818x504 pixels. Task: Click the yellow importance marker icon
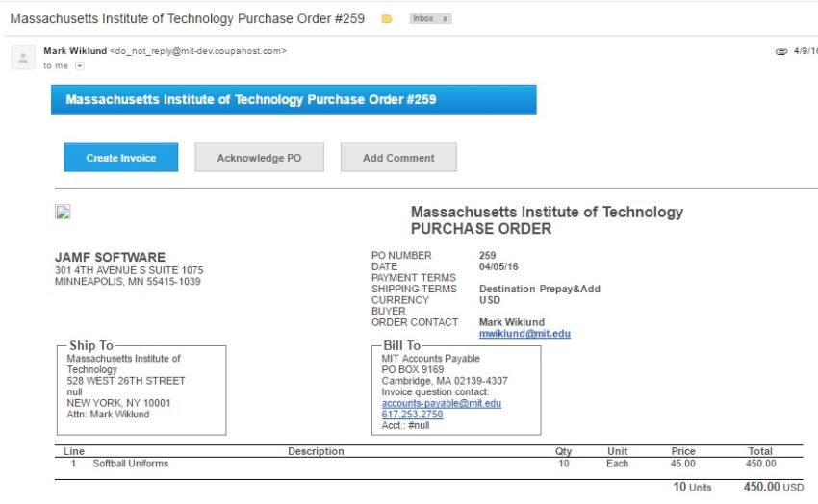(x=387, y=19)
